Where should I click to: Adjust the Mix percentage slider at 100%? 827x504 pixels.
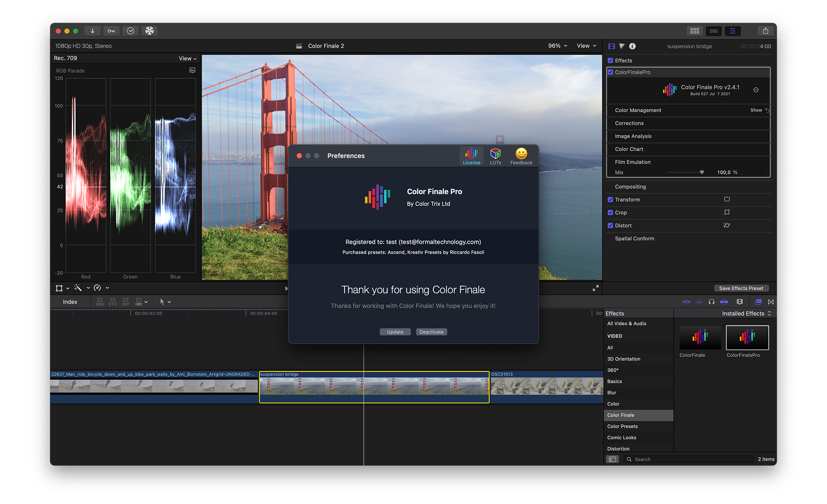tap(703, 172)
